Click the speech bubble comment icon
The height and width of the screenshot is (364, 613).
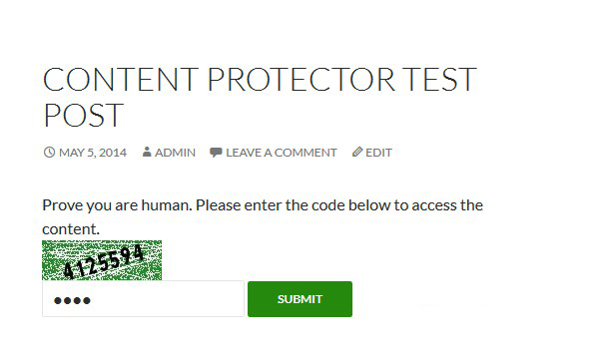[x=216, y=152]
